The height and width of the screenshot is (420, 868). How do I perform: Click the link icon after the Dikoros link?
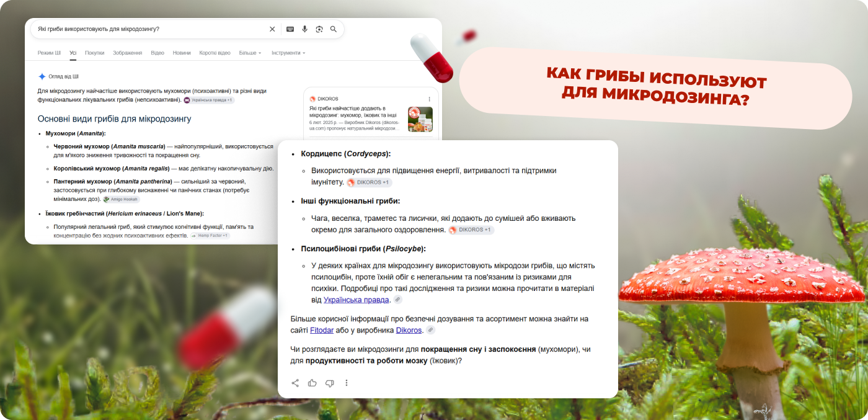430,330
